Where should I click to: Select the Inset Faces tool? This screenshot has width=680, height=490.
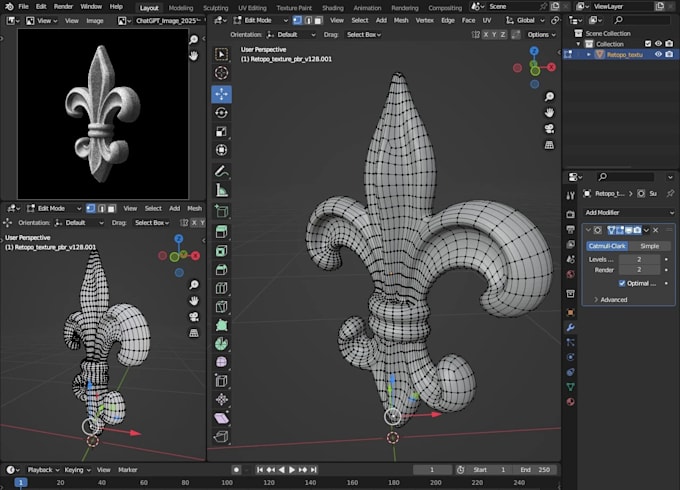(x=221, y=251)
